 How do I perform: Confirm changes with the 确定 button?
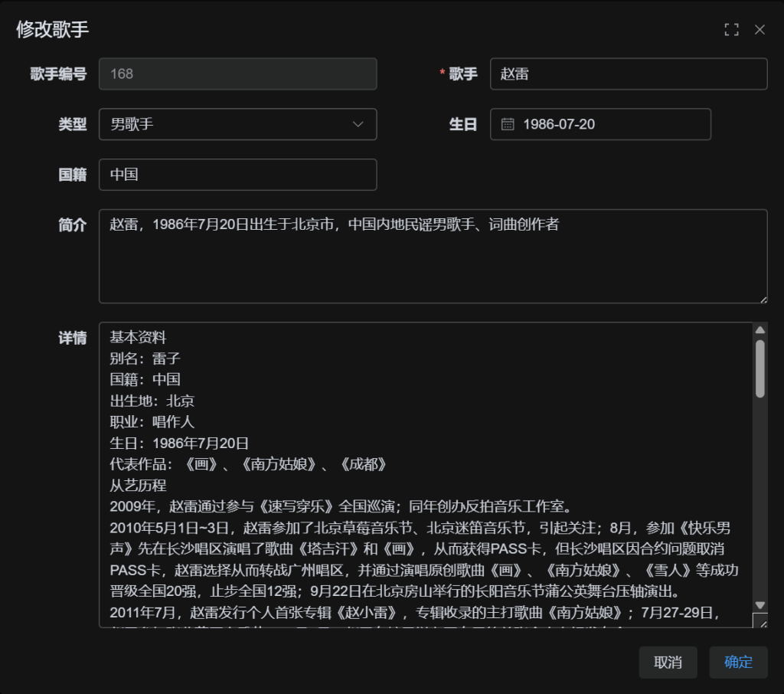pyautogui.click(x=738, y=663)
